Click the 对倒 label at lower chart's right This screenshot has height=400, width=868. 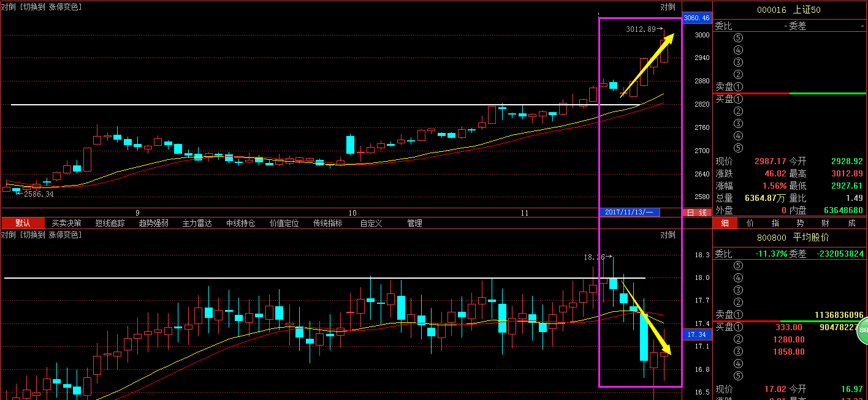tap(668, 235)
